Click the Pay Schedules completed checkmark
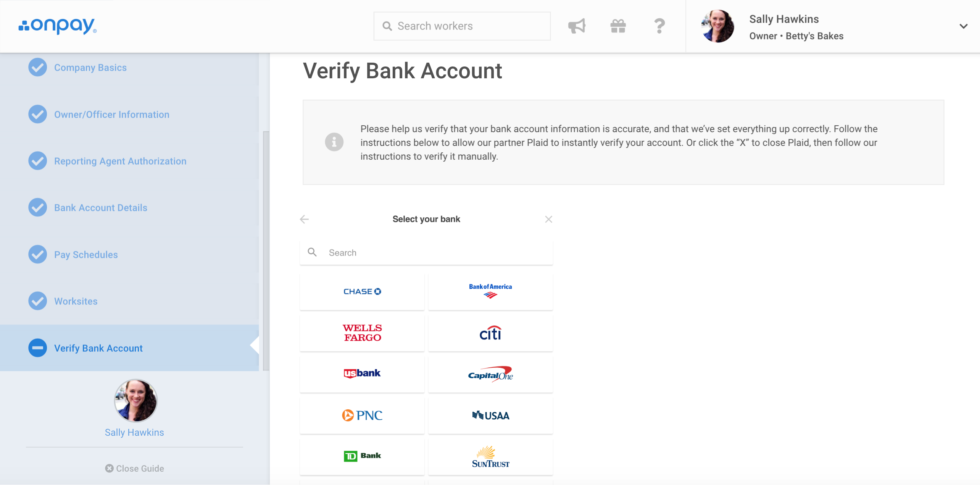980x485 pixels. click(37, 254)
